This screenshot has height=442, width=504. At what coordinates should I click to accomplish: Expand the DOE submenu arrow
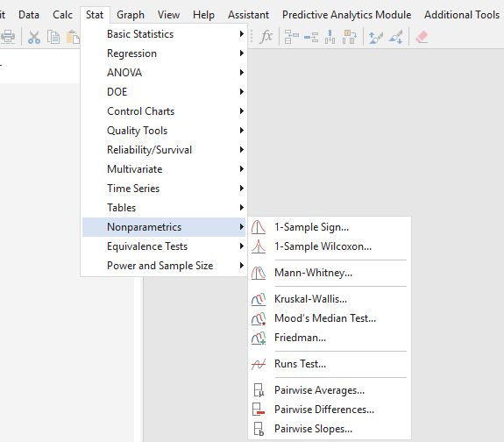pos(241,92)
